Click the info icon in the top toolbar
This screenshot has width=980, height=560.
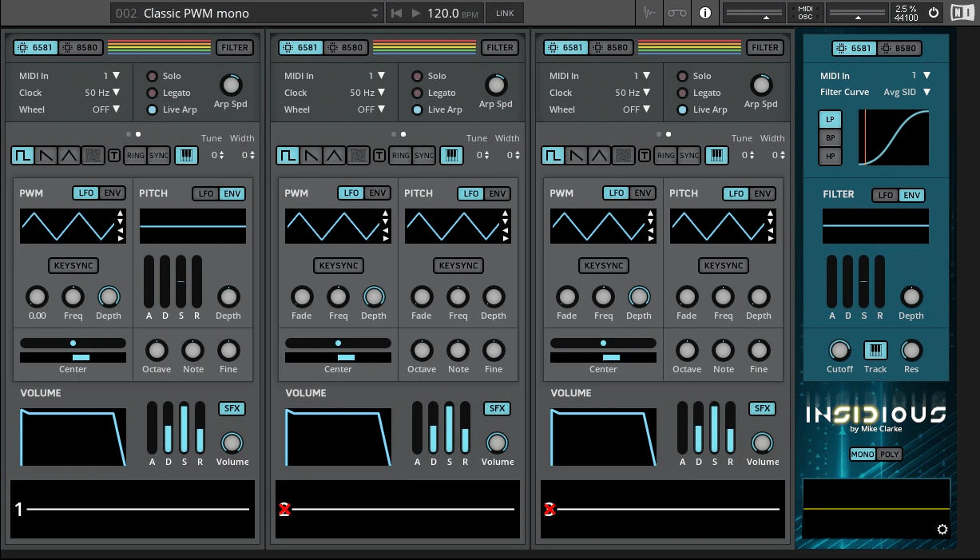[706, 13]
